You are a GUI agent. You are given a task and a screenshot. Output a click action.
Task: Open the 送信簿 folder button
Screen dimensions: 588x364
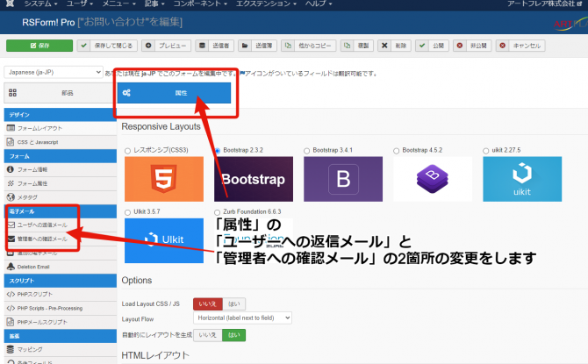258,46
